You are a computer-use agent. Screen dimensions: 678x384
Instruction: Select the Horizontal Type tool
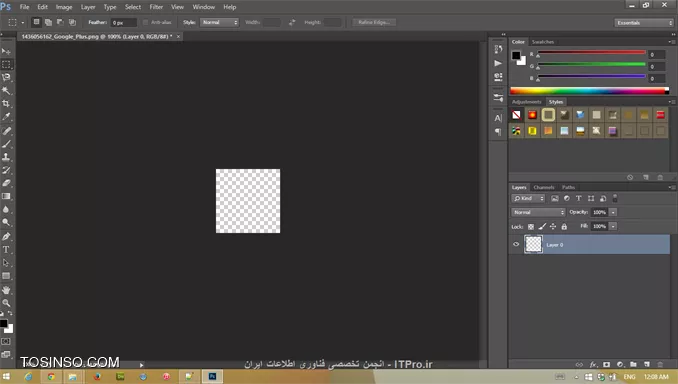(x=6, y=250)
